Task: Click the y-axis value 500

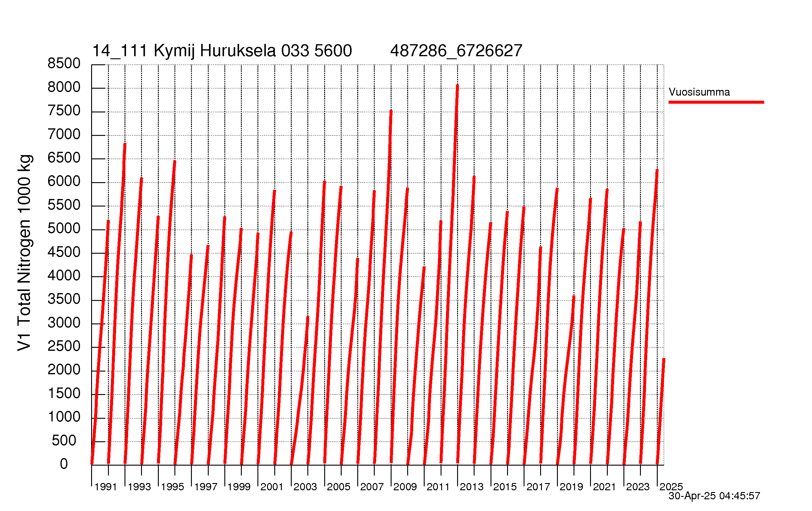Action: (x=64, y=441)
